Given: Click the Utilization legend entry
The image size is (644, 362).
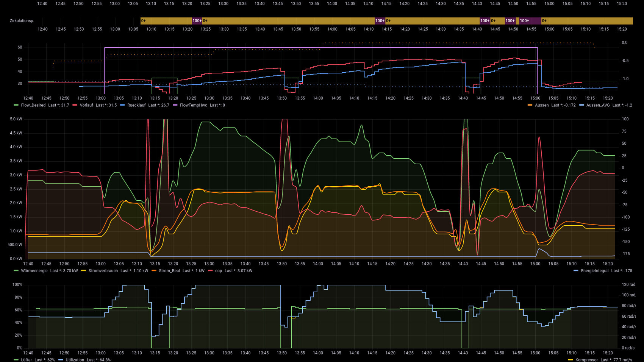Looking at the screenshot, I should tap(75, 360).
